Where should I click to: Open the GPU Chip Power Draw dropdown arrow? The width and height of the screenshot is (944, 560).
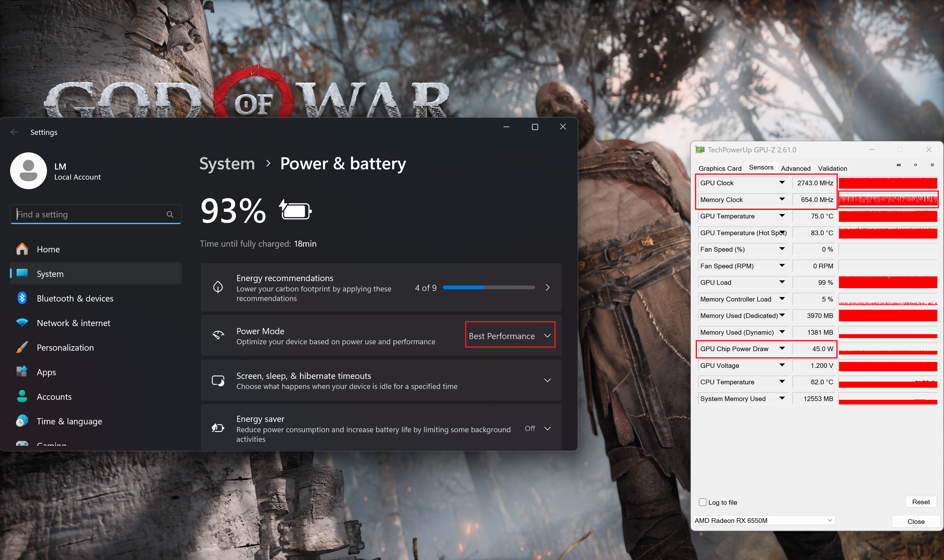coord(782,349)
